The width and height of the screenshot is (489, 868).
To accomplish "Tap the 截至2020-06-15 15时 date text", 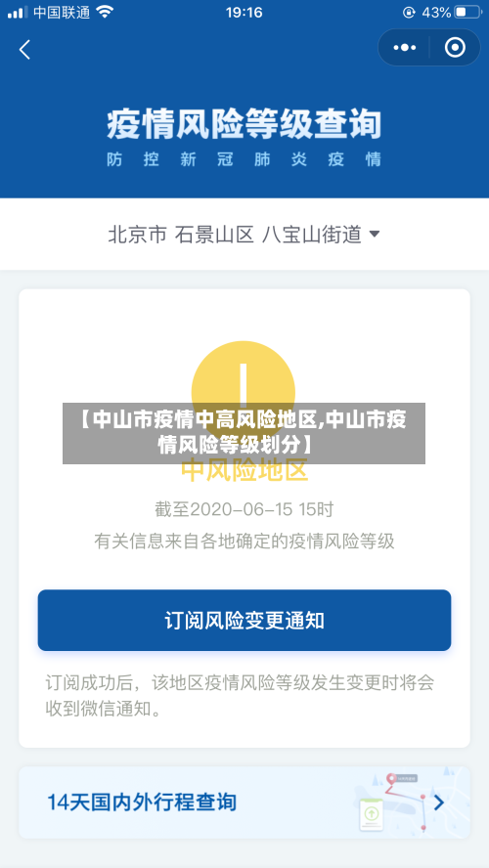I will pyautogui.click(x=244, y=509).
